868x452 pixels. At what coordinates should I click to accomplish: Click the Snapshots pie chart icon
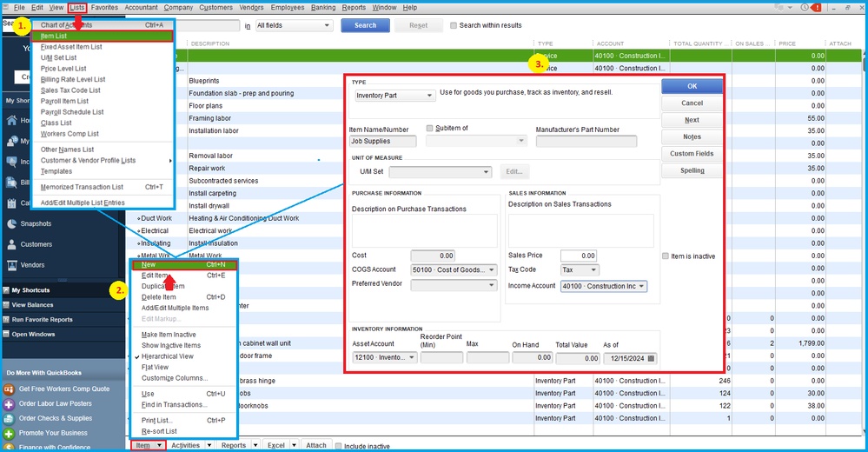coord(11,223)
